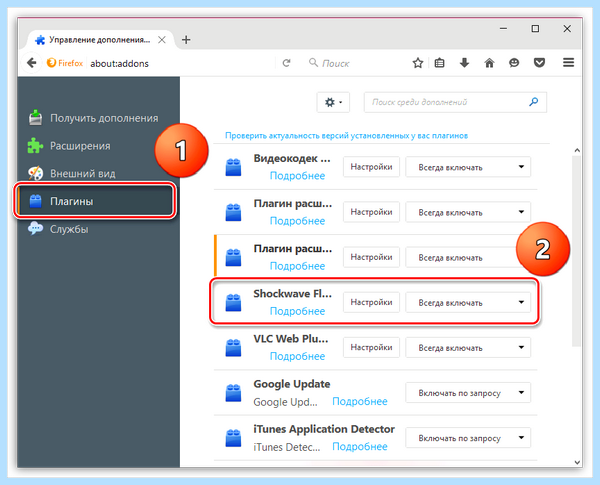The width and height of the screenshot is (600, 485).
Task: Click the plugin version check link
Action: point(346,136)
